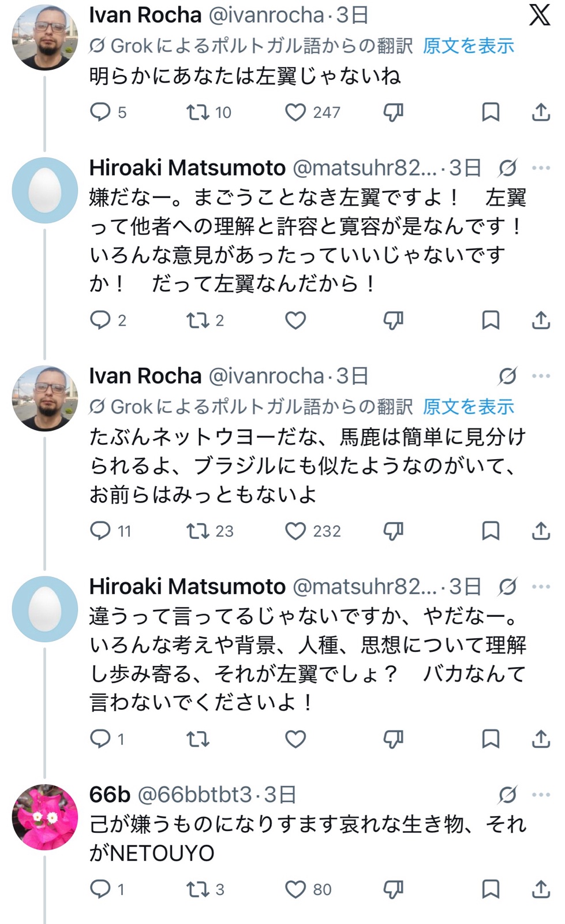
Task: Like Ivan Rocha's tweet with 247 likes
Action: coord(295,112)
